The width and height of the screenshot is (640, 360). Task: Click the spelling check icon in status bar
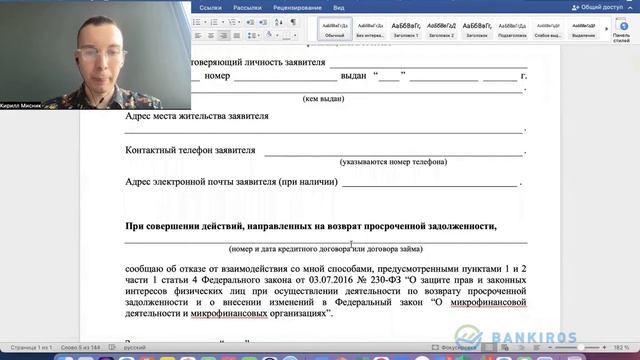click(x=112, y=347)
